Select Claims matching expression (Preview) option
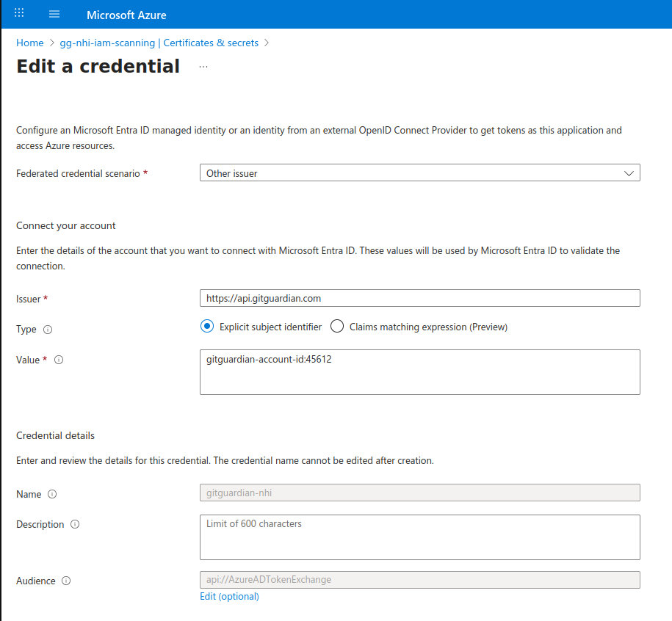Viewport: 672px width, 621px height. [336, 326]
